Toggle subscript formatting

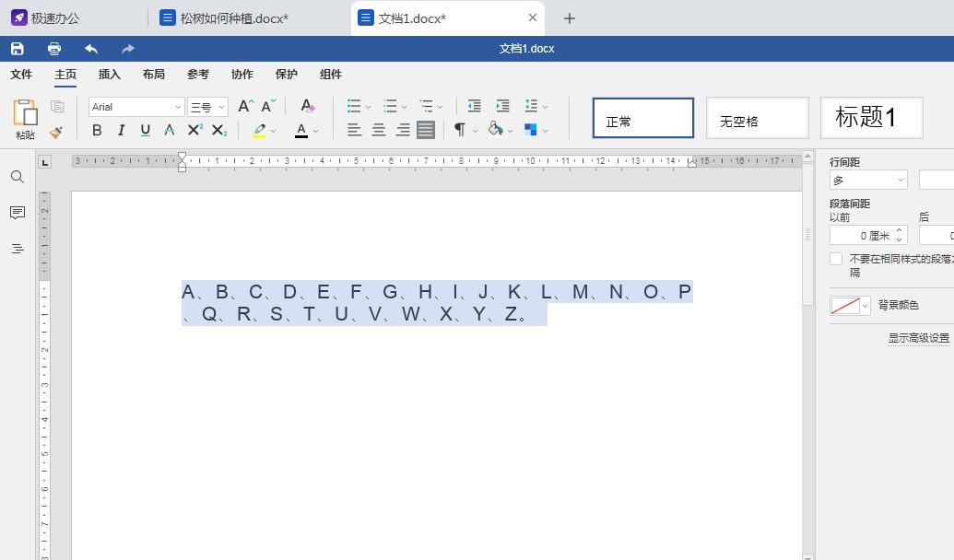(x=219, y=130)
